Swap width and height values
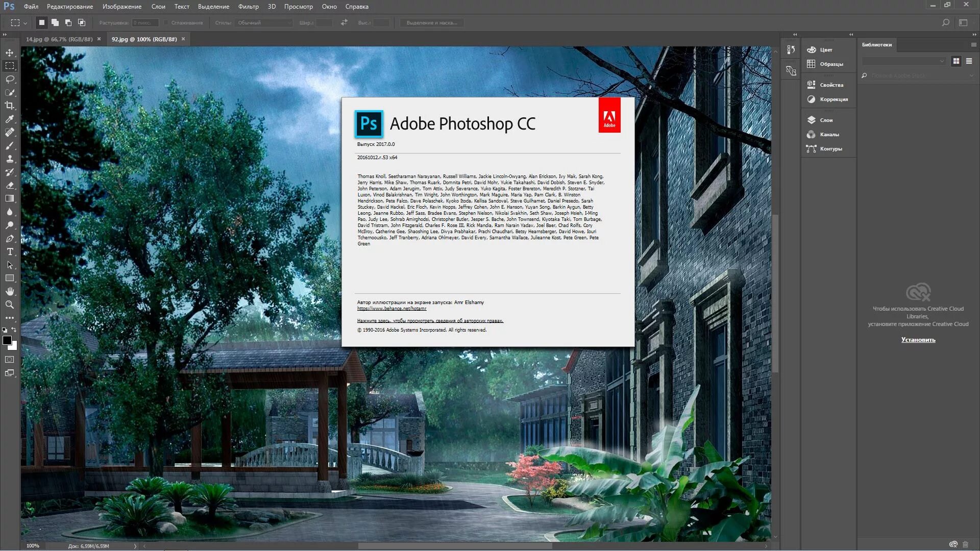980x551 pixels. [344, 22]
